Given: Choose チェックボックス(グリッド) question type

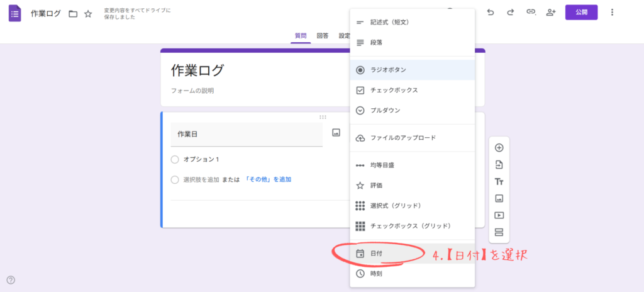Looking at the screenshot, I should [413, 226].
